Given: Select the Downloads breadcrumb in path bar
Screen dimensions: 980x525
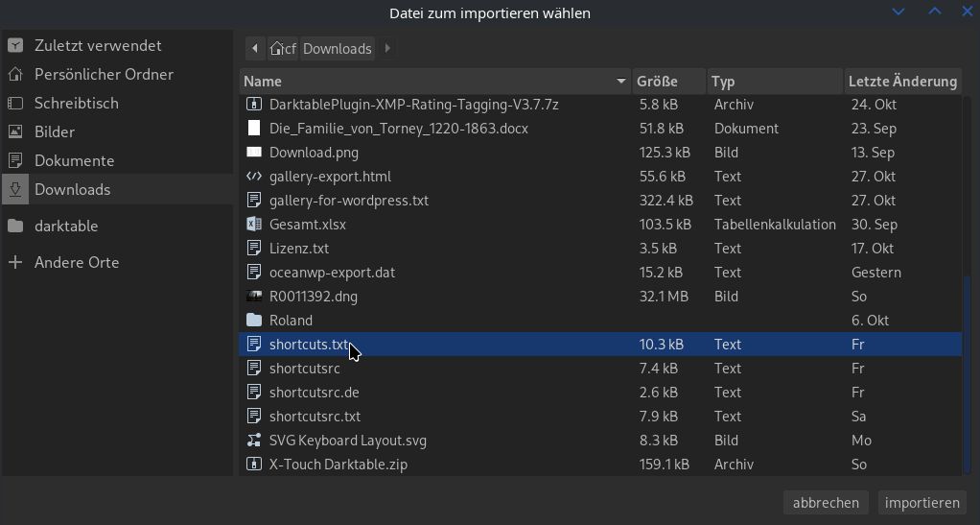Looking at the screenshot, I should click(337, 48).
